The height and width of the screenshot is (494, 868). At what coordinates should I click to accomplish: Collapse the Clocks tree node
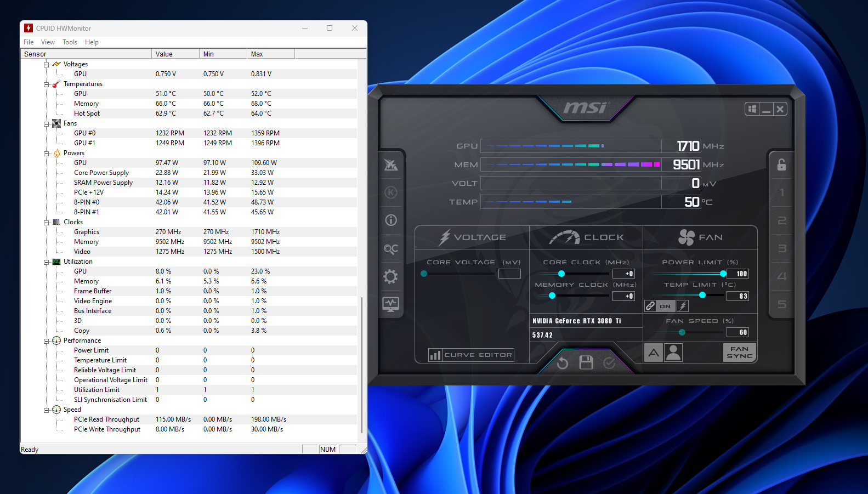click(x=47, y=223)
